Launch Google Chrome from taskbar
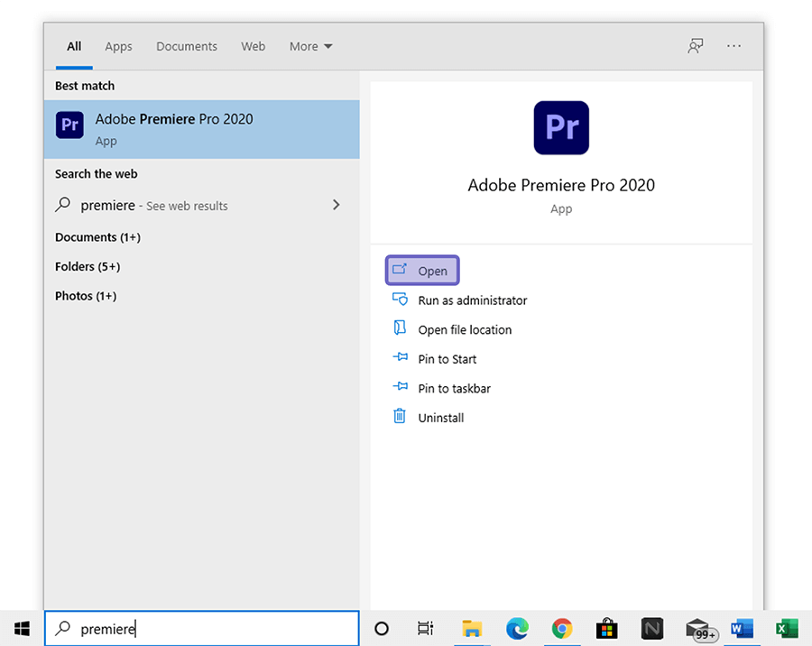This screenshot has height=646, width=812. tap(562, 628)
